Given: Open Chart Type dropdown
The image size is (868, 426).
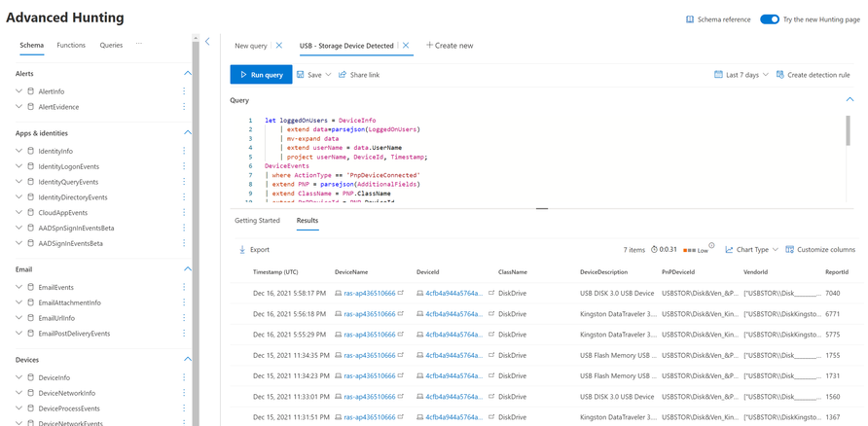Looking at the screenshot, I should point(752,250).
